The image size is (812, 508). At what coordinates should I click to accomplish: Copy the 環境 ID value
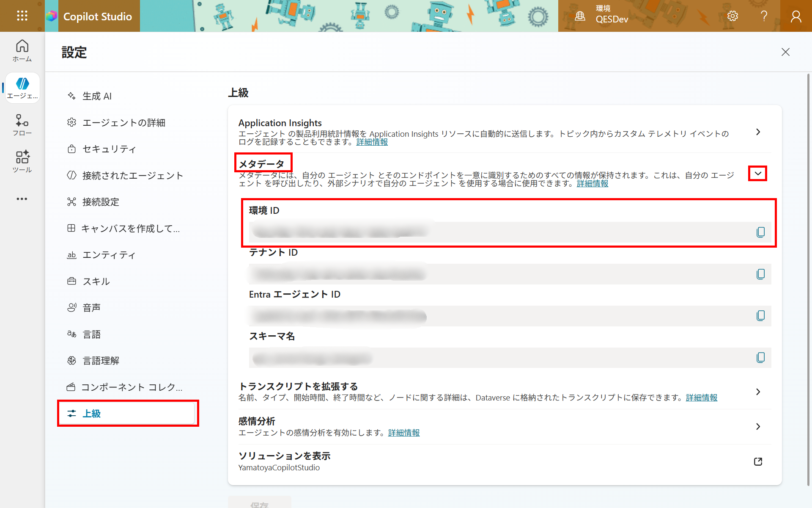pyautogui.click(x=760, y=232)
